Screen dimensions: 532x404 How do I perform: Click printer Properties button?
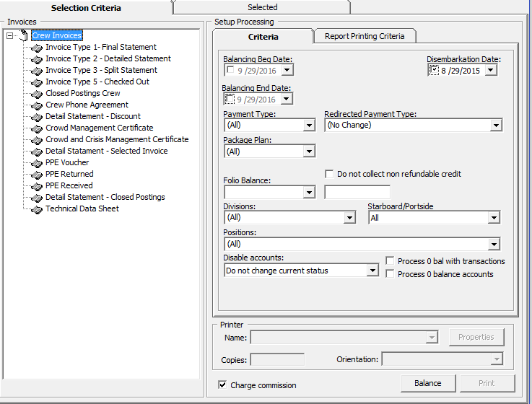476,337
